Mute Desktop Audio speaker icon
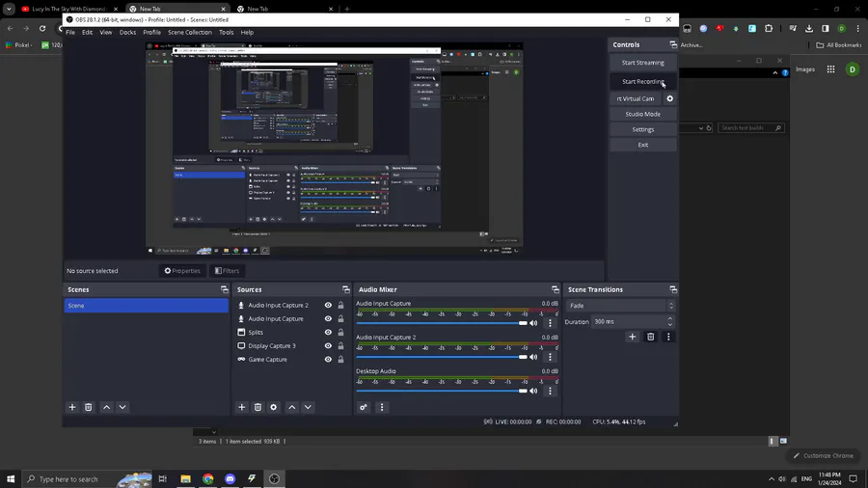 (533, 391)
